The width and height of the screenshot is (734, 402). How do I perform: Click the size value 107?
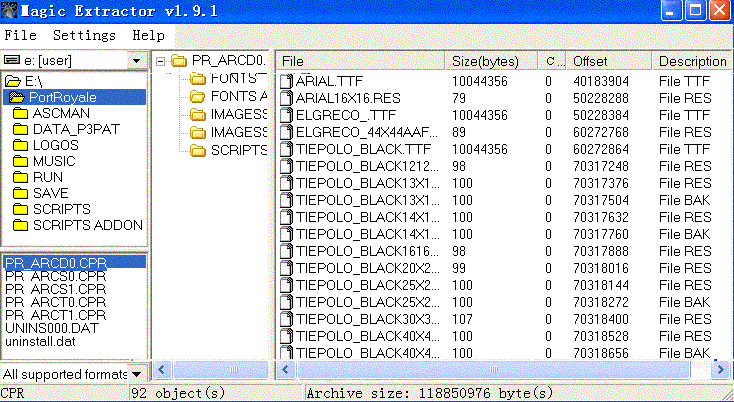[x=462, y=319]
